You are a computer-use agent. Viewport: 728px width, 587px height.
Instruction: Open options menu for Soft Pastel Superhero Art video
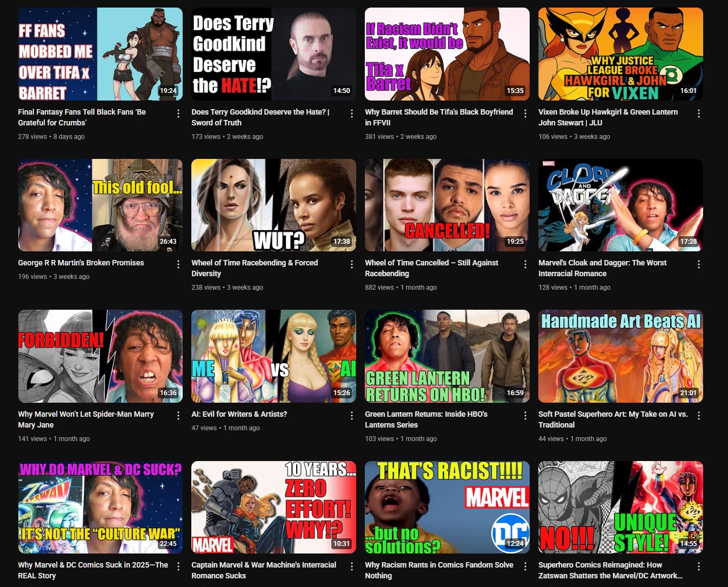coord(699,416)
